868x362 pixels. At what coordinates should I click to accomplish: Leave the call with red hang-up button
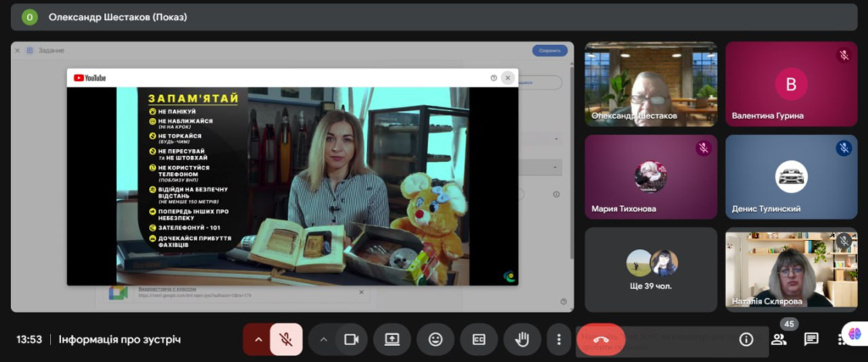[601, 339]
